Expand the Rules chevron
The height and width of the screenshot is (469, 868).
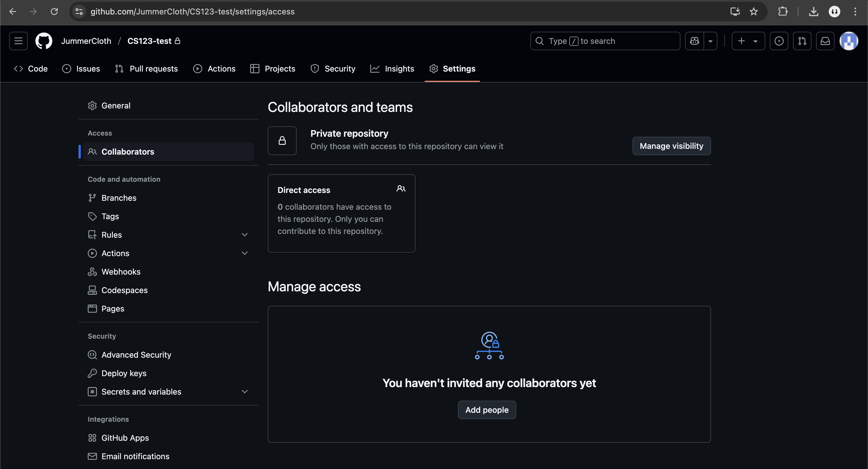click(x=245, y=235)
